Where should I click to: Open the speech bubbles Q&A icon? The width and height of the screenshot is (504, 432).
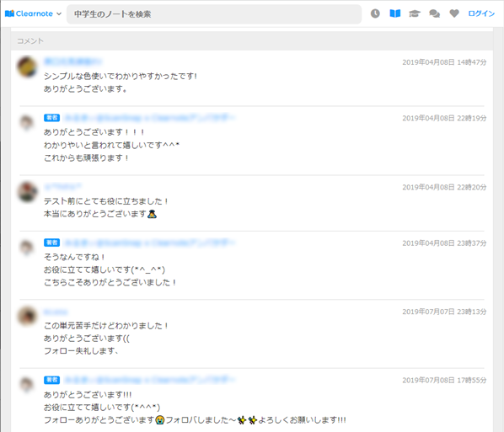coord(434,13)
